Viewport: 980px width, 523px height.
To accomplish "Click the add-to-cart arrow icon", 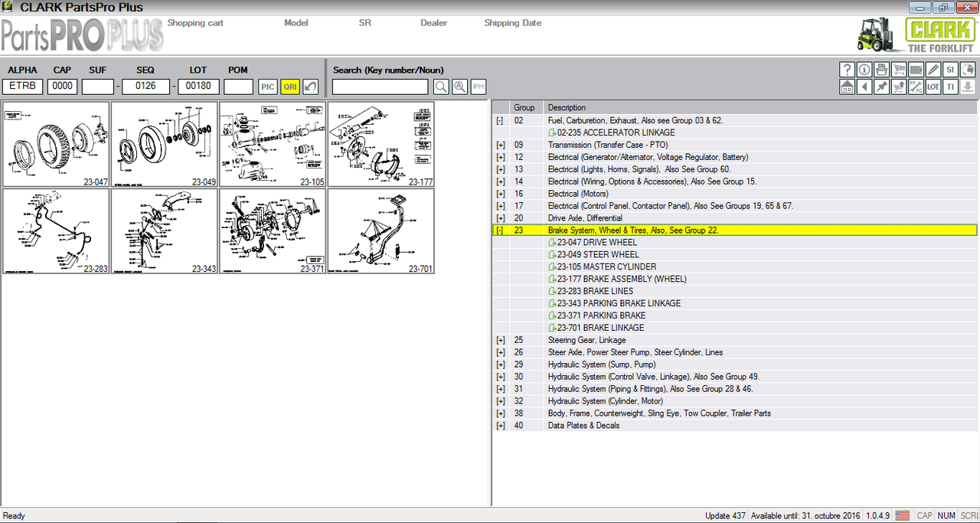I will click(899, 87).
